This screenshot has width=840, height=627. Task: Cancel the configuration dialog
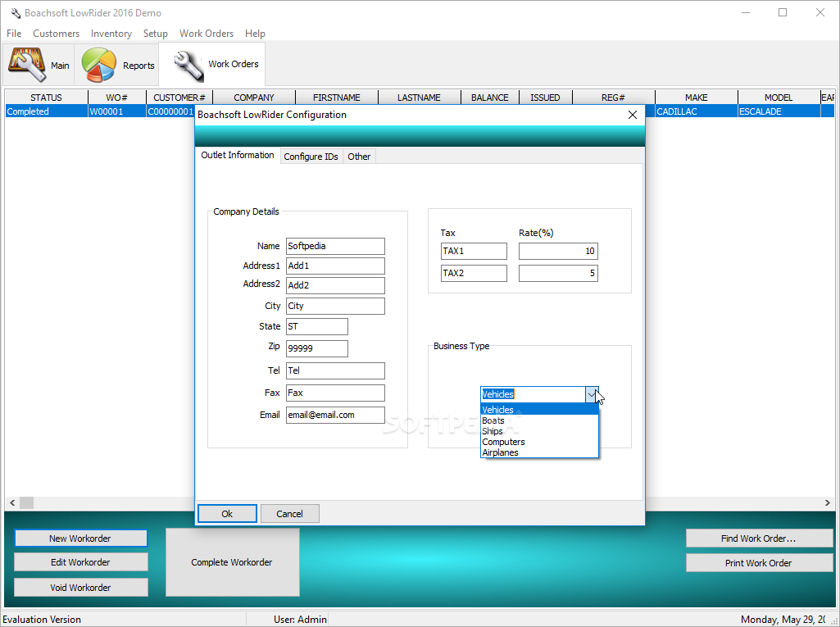point(290,513)
